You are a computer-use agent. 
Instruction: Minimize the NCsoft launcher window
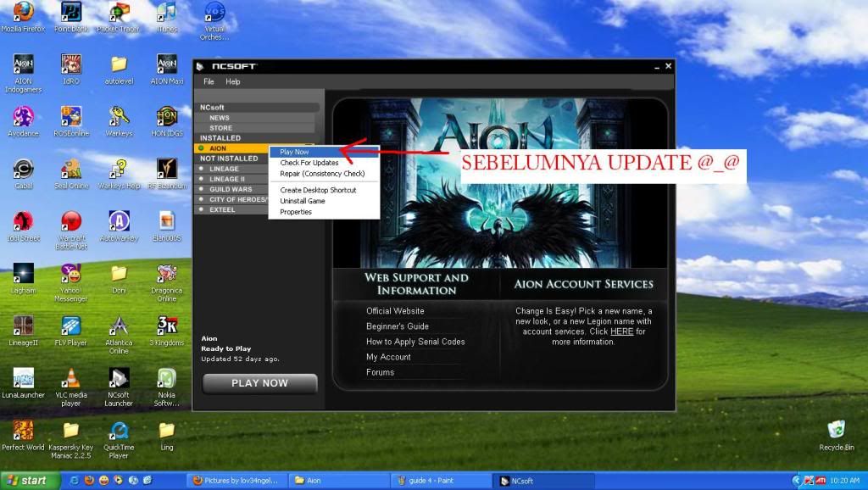point(657,66)
